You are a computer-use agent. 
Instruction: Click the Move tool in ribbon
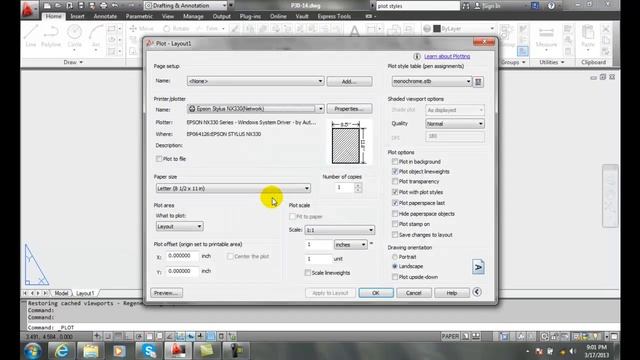(142, 29)
